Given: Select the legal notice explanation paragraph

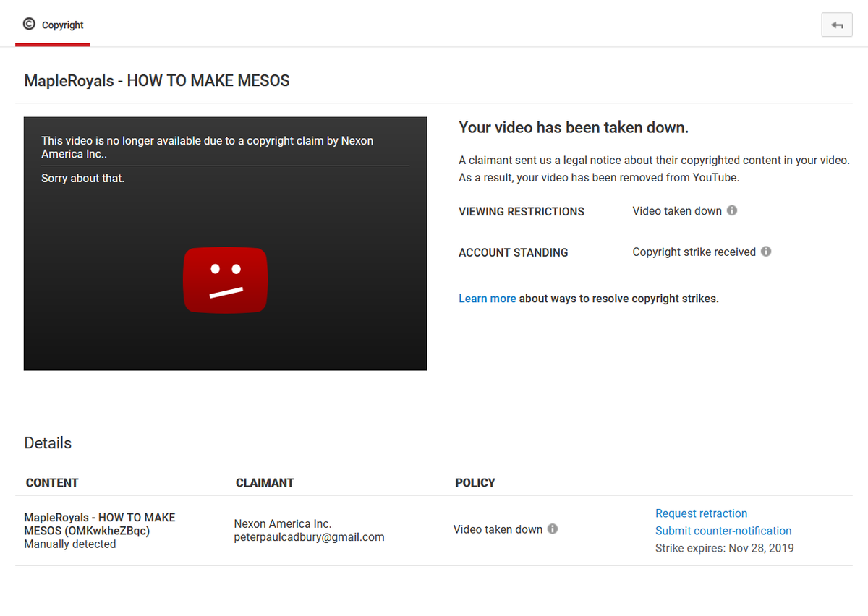Looking at the screenshot, I should point(654,169).
